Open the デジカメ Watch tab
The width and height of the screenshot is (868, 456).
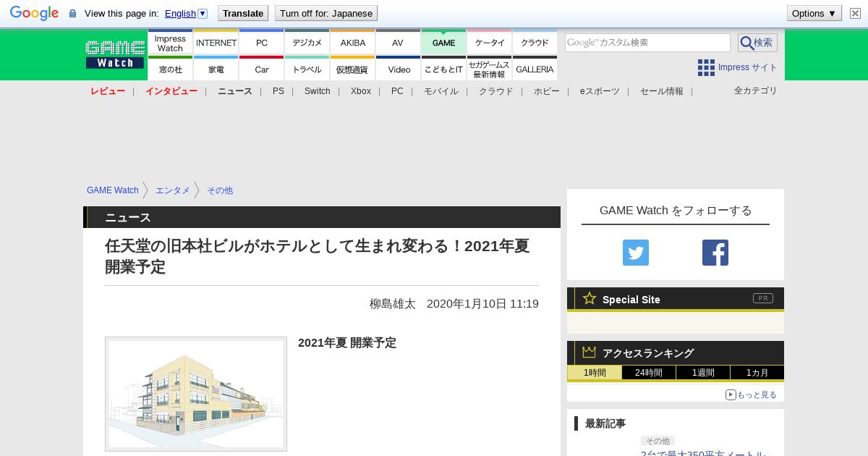[307, 43]
